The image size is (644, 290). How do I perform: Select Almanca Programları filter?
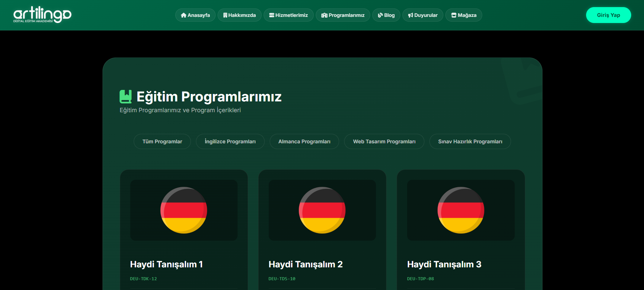[x=304, y=142]
